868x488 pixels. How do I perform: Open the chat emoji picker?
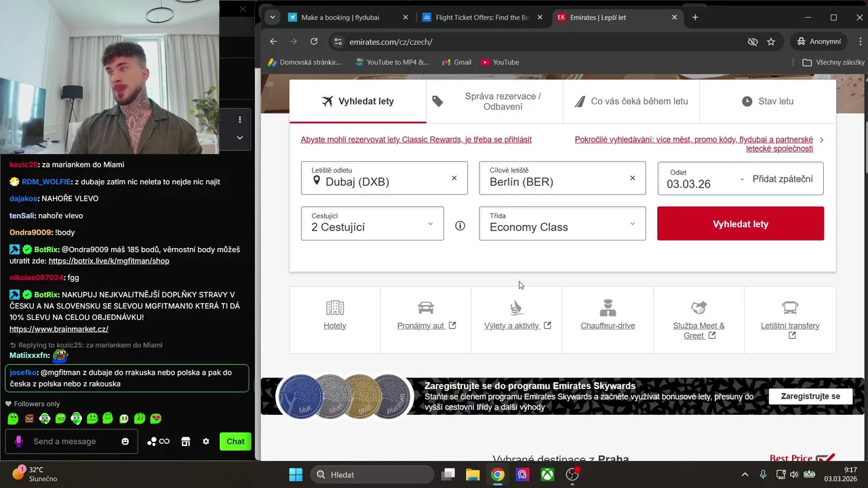point(125,441)
